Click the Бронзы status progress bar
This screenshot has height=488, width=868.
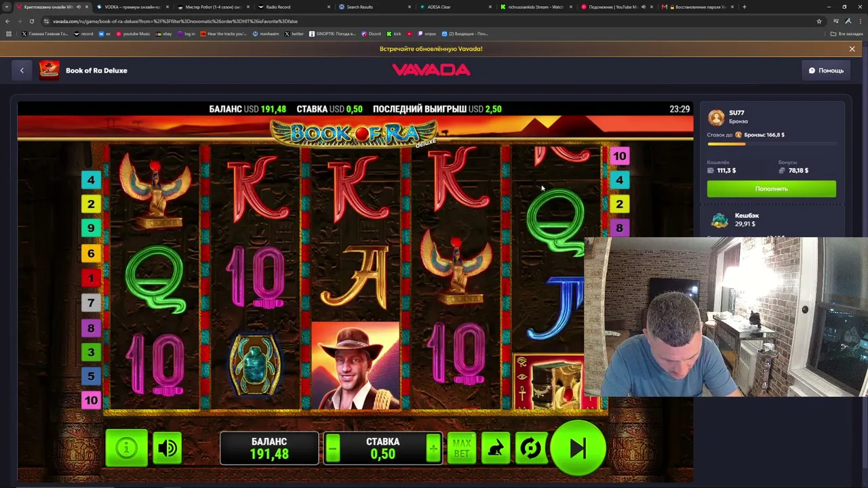[772, 144]
